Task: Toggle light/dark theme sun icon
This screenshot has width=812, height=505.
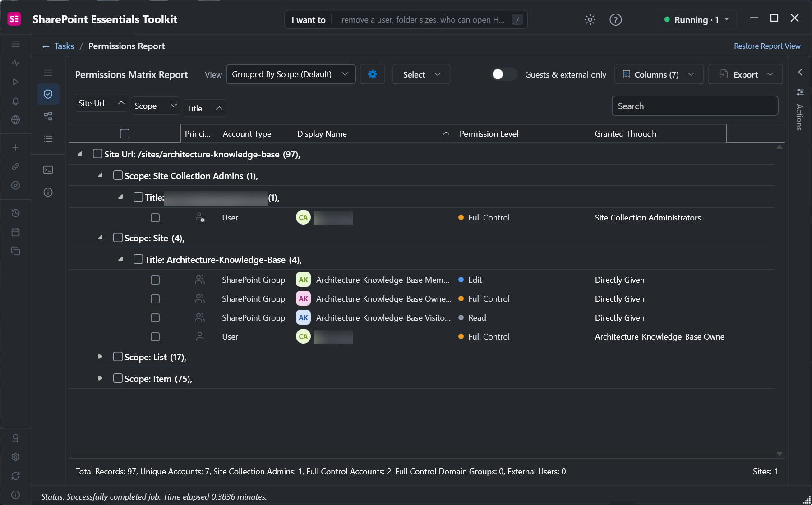Action: (x=590, y=19)
